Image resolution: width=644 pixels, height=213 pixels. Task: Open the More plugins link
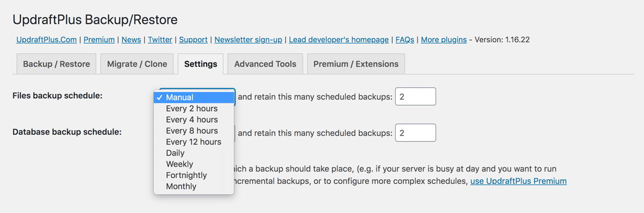(x=444, y=40)
